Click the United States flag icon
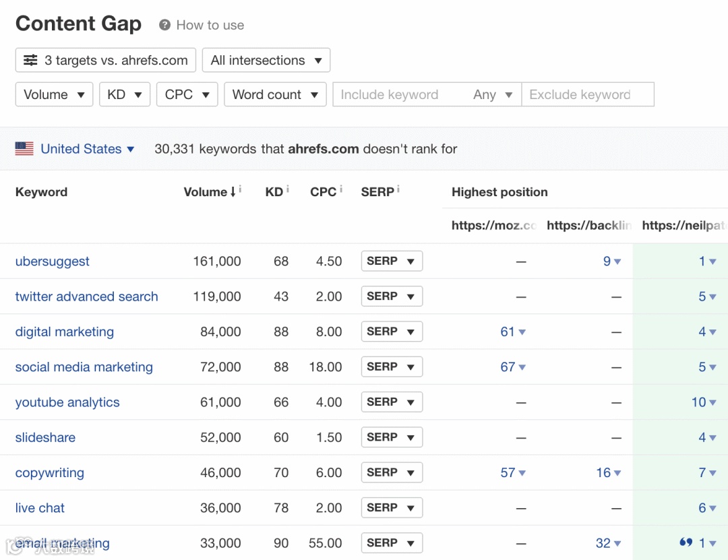The image size is (728, 560). click(24, 149)
